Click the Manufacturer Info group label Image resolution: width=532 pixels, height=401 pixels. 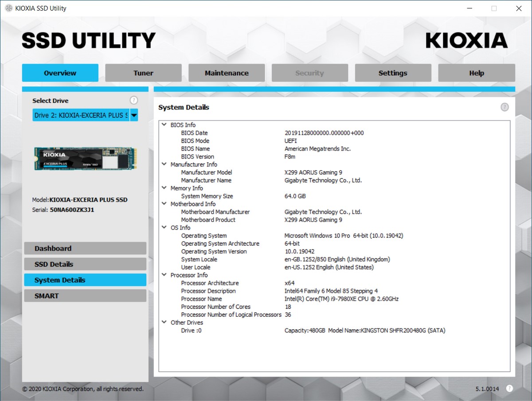pos(194,164)
